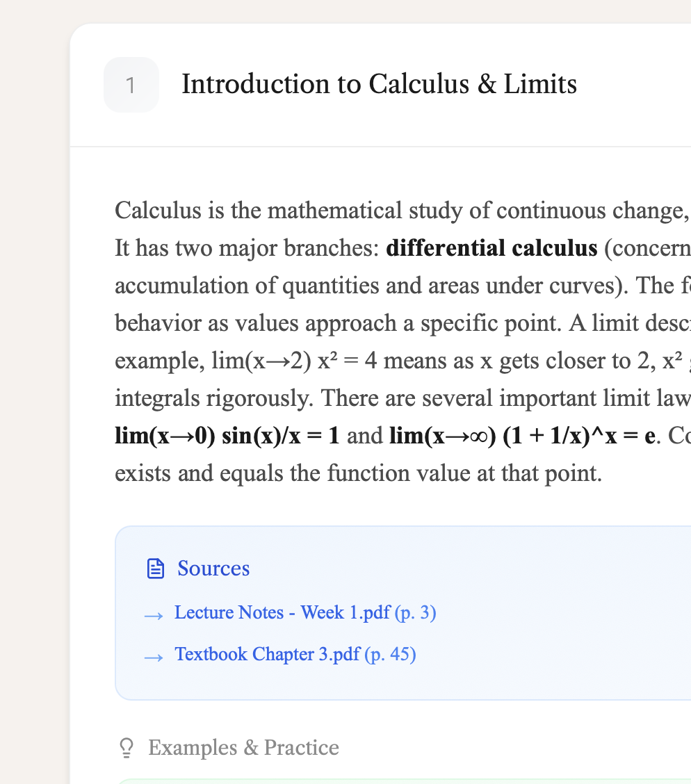Click the Introduction to Calculus & Limits title
This screenshot has height=784, width=691.
pyautogui.click(x=379, y=84)
